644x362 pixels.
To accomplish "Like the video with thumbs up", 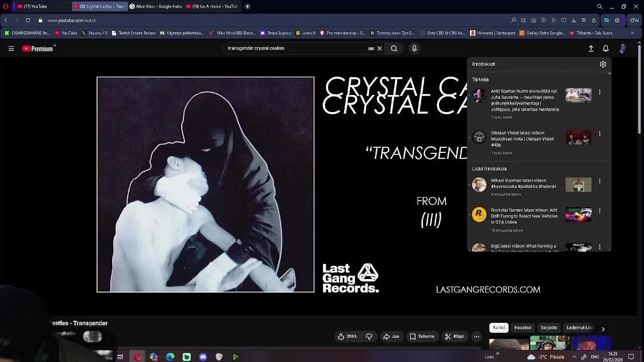I will 348,336.
